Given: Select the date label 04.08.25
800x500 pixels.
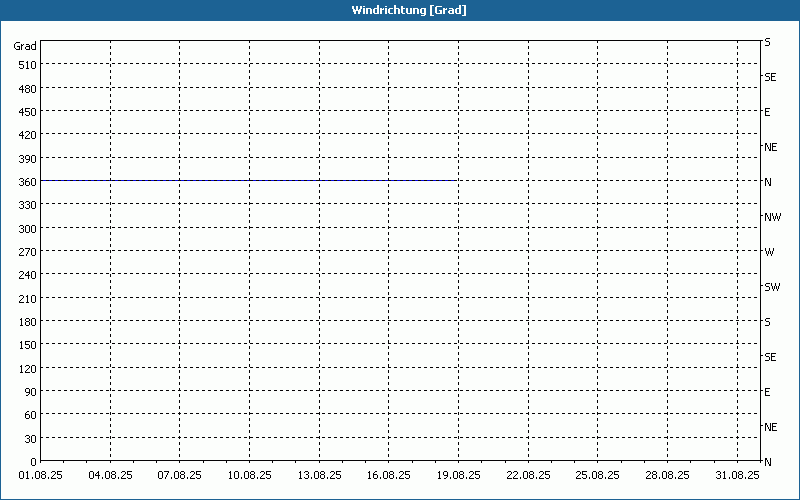Looking at the screenshot, I should (x=110, y=476).
